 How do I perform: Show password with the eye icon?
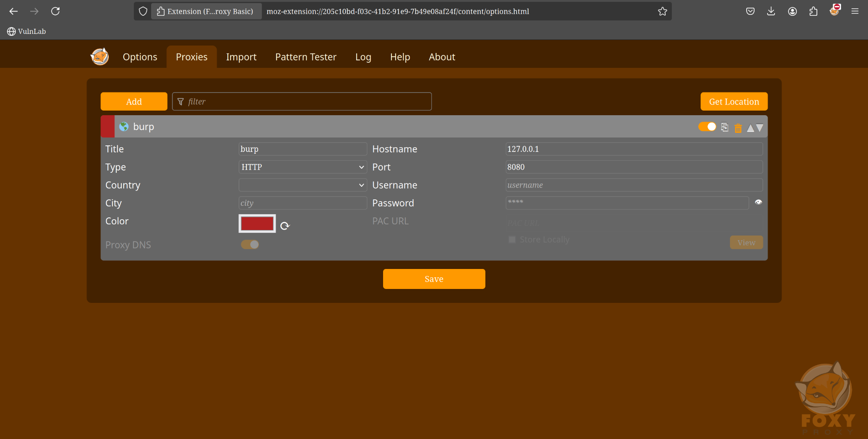[758, 202]
